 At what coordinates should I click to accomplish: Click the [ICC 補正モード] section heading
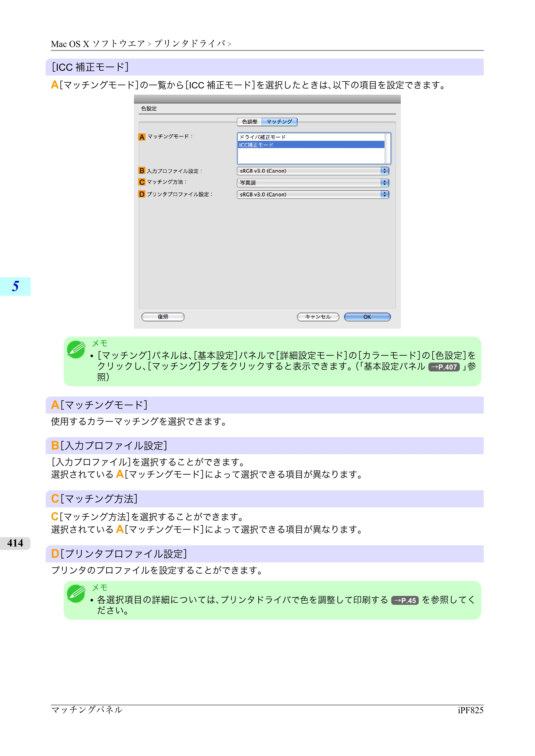point(264,67)
